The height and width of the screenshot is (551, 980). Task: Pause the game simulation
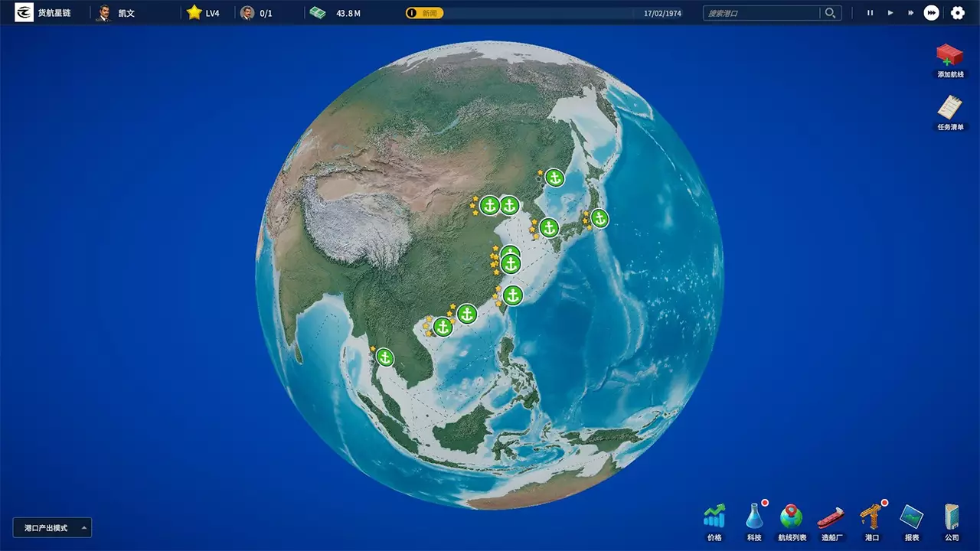(x=870, y=13)
